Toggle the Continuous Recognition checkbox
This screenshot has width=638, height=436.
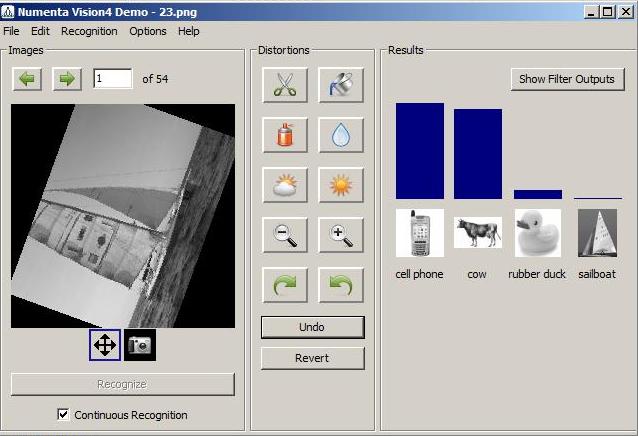pyautogui.click(x=63, y=414)
